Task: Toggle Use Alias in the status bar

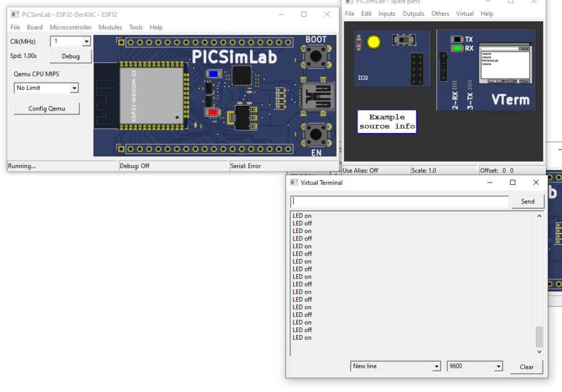Action: (360, 170)
